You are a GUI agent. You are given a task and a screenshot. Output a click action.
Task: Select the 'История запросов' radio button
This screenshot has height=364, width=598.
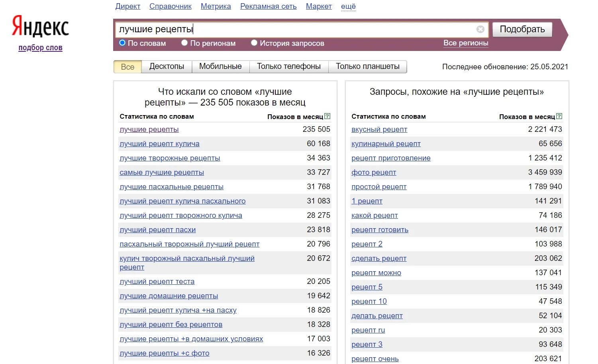pyautogui.click(x=254, y=43)
